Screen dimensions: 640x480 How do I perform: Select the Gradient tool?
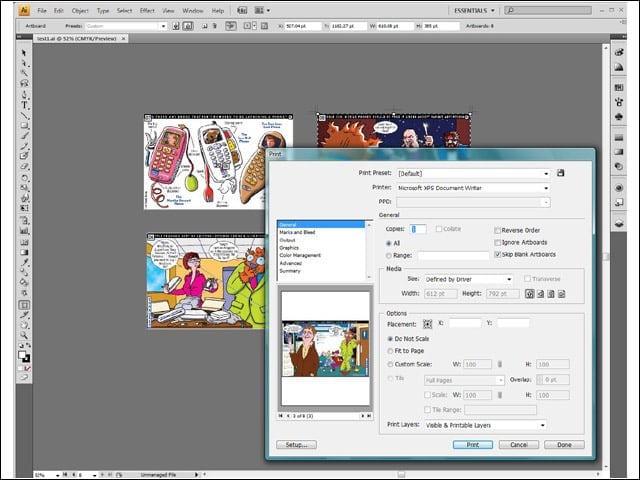[24, 252]
